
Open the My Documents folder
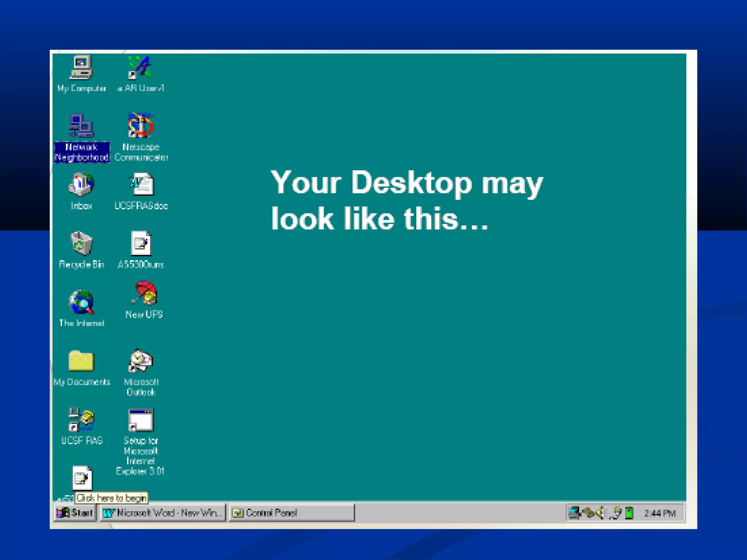point(81,361)
